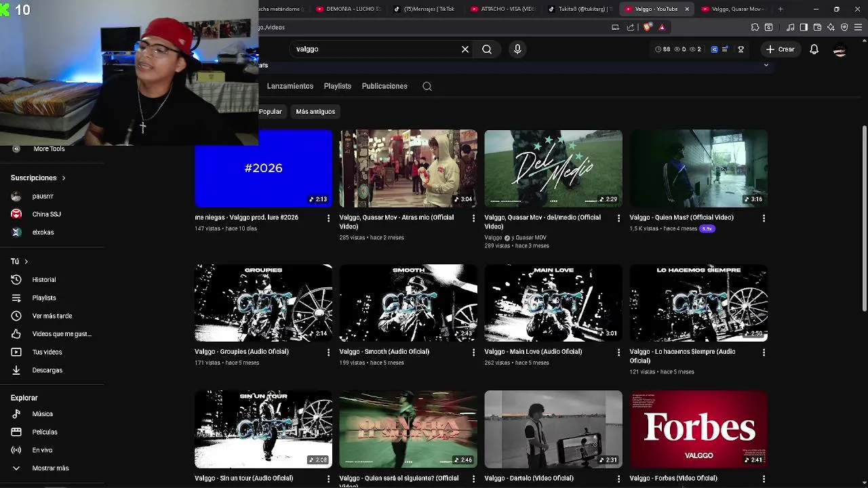Click the cast screen icon in address bar
The width and height of the screenshot is (868, 488).
tap(615, 27)
